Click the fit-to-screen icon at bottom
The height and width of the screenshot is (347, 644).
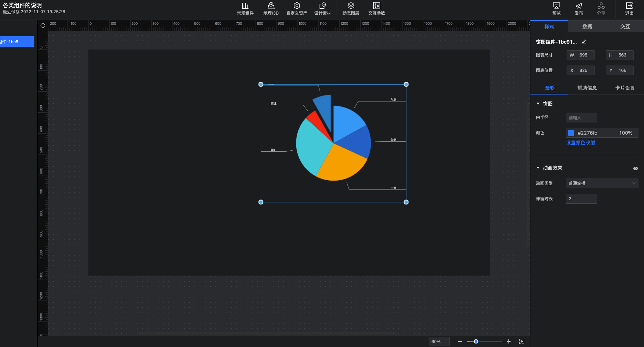[521, 341]
